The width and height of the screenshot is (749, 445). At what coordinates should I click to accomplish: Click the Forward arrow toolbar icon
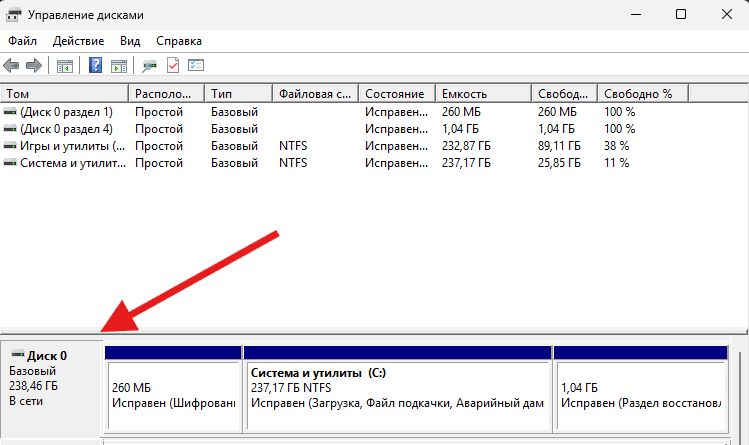tap(34, 66)
